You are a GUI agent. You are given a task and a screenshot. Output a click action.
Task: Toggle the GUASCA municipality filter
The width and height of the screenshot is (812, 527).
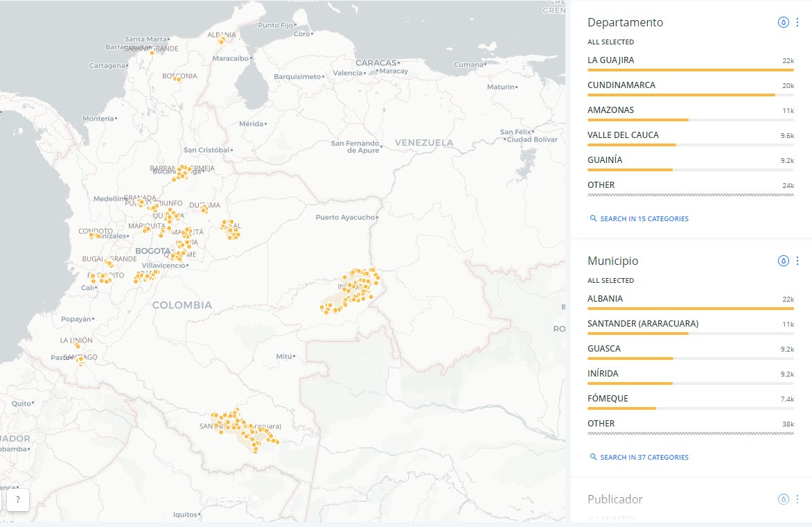(x=603, y=348)
